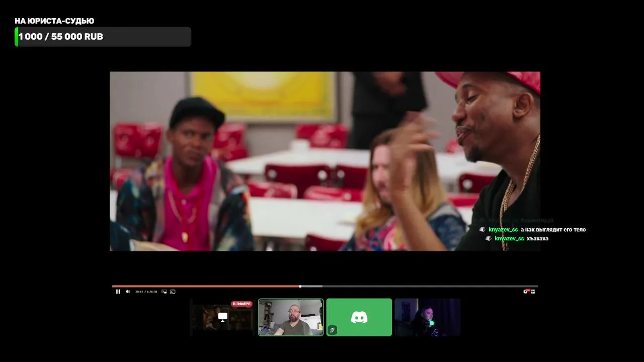The image size is (644, 362).
Task: Click chat message 'а как выглядит его тело'
Action: click(553, 230)
